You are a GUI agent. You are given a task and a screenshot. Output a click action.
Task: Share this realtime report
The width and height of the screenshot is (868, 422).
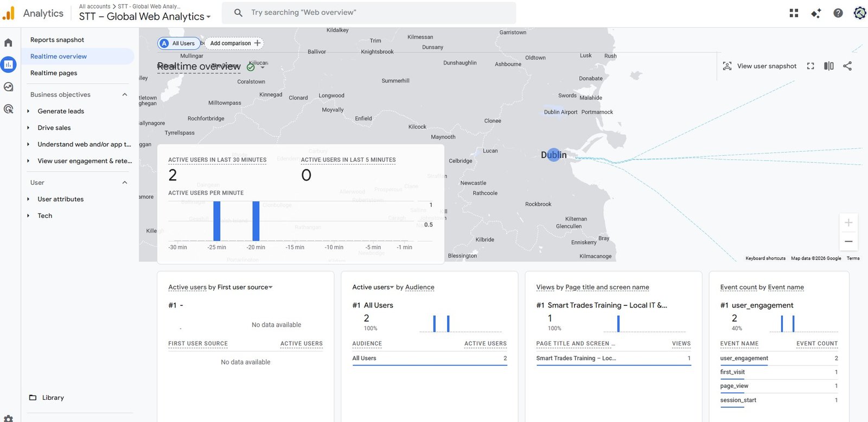pos(847,66)
